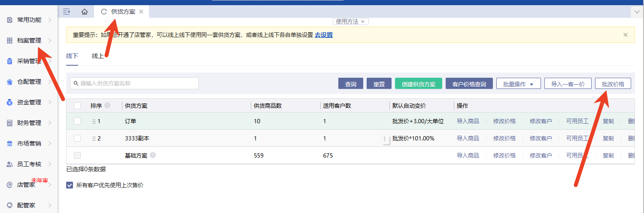Follow the 去设置 link in notice

click(x=324, y=35)
